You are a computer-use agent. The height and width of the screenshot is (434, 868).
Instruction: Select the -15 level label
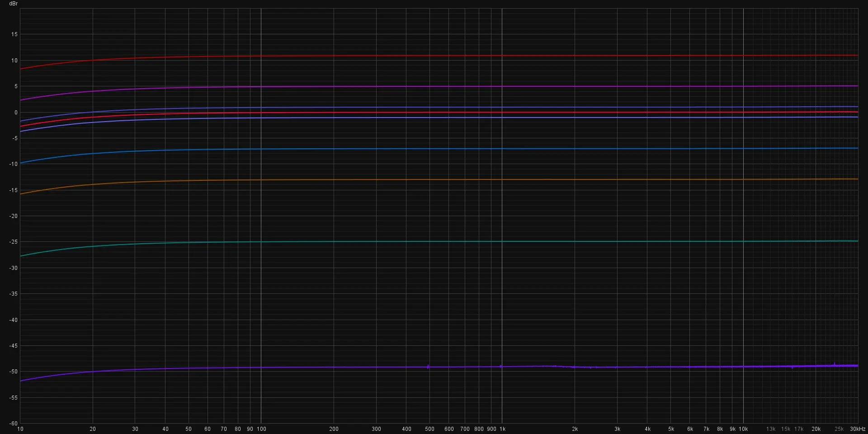(x=14, y=190)
